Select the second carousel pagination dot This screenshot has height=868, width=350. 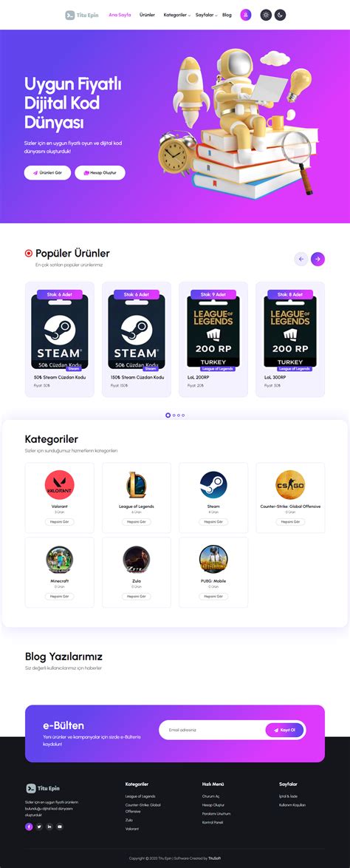(174, 416)
